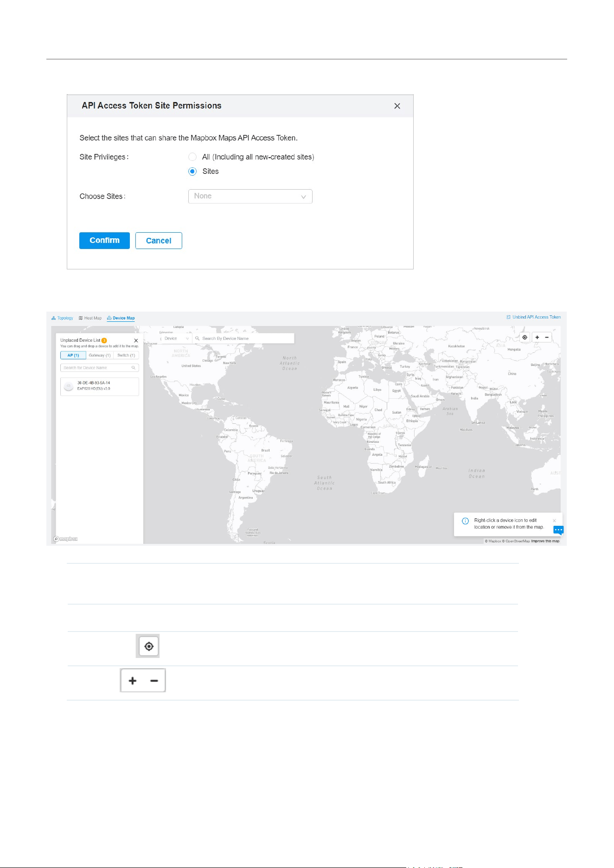Confirm the site permissions
This screenshot has width=614, height=868.
coord(104,241)
